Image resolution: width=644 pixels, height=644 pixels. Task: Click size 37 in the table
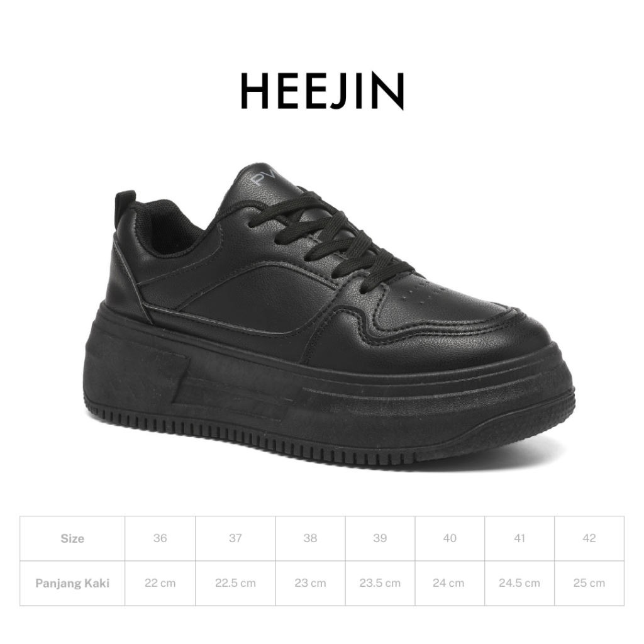(x=235, y=538)
